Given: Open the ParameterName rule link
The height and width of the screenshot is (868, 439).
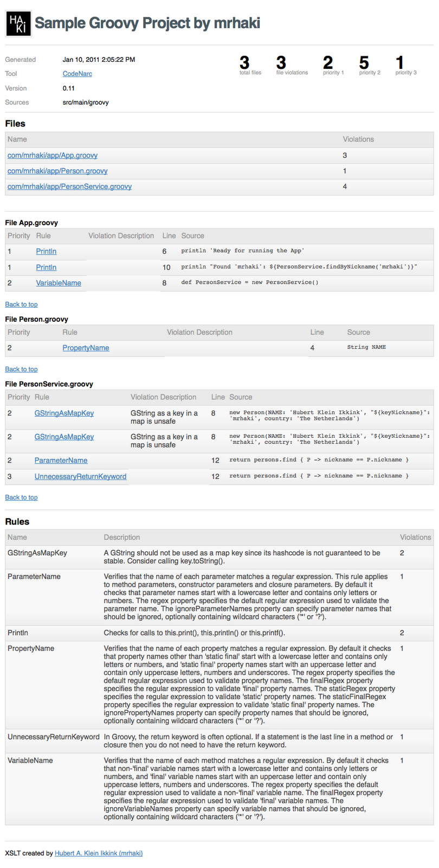Looking at the screenshot, I should point(61,461).
